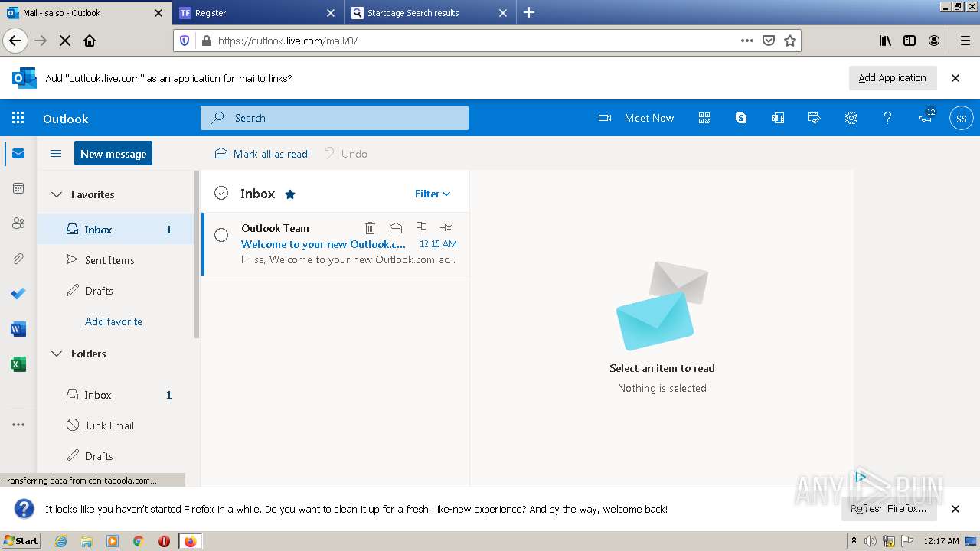The image size is (980, 551).
Task: Open Skype from the Outlook header
Action: (x=741, y=118)
